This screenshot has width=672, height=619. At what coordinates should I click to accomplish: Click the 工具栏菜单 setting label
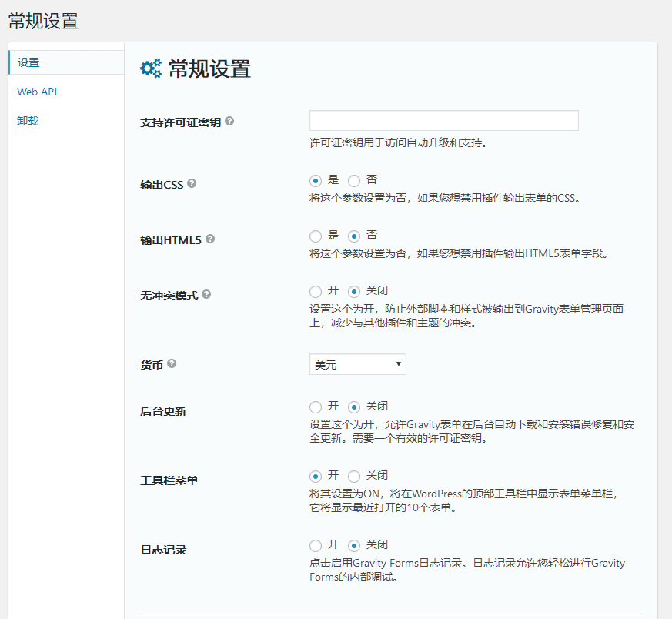[169, 480]
